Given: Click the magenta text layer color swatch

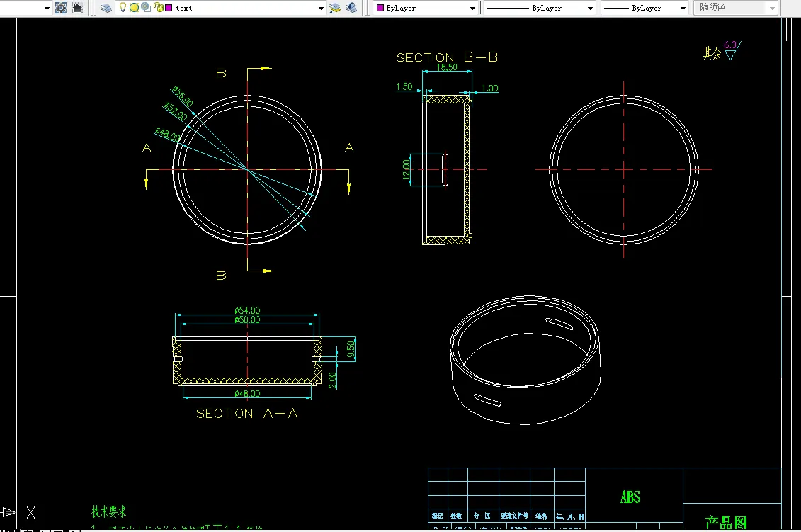Looking at the screenshot, I should pyautogui.click(x=169, y=8).
